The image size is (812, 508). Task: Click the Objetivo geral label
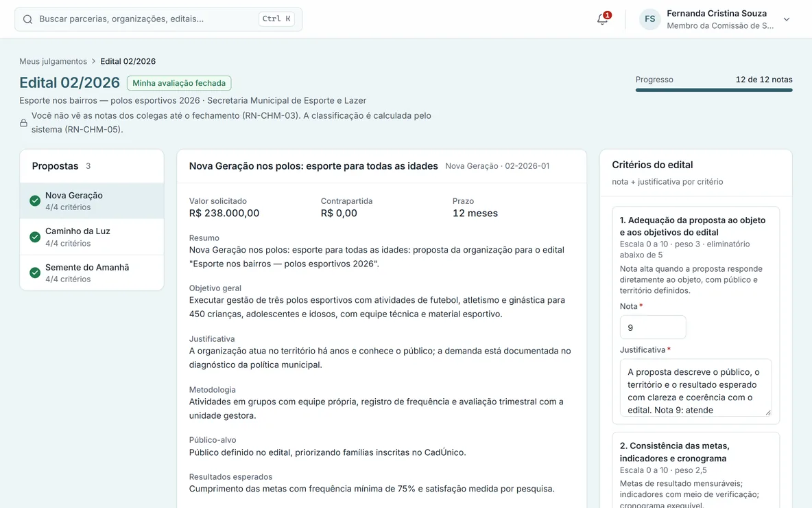[215, 288]
